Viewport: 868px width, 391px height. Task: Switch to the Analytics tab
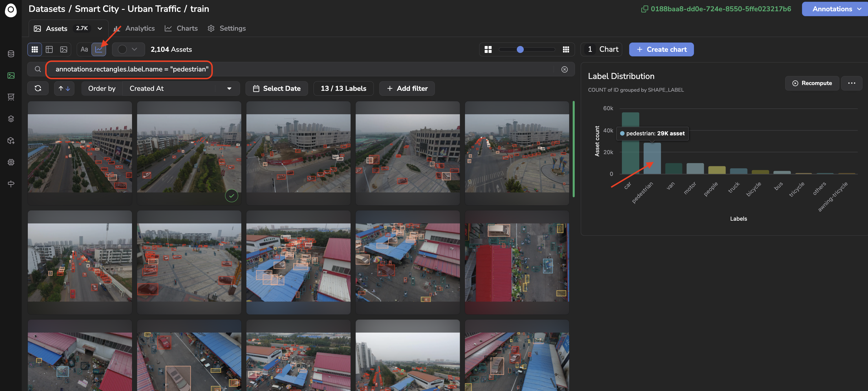[134, 29]
